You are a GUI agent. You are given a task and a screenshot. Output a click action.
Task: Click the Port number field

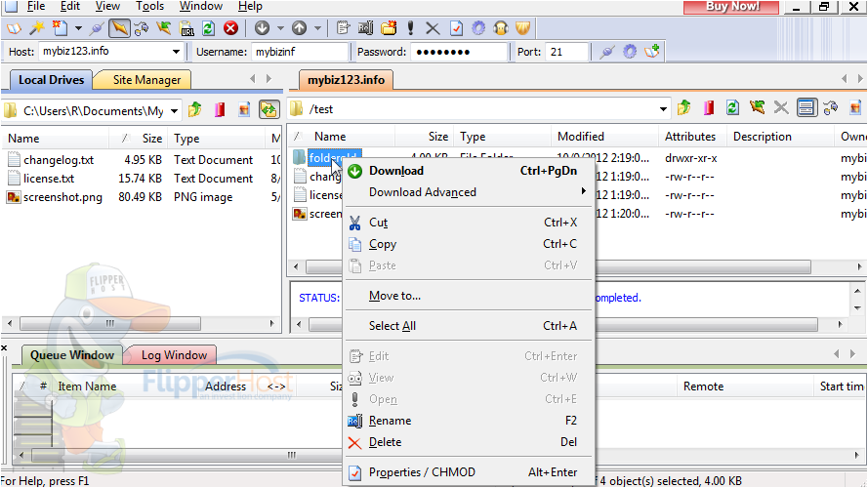pos(566,52)
